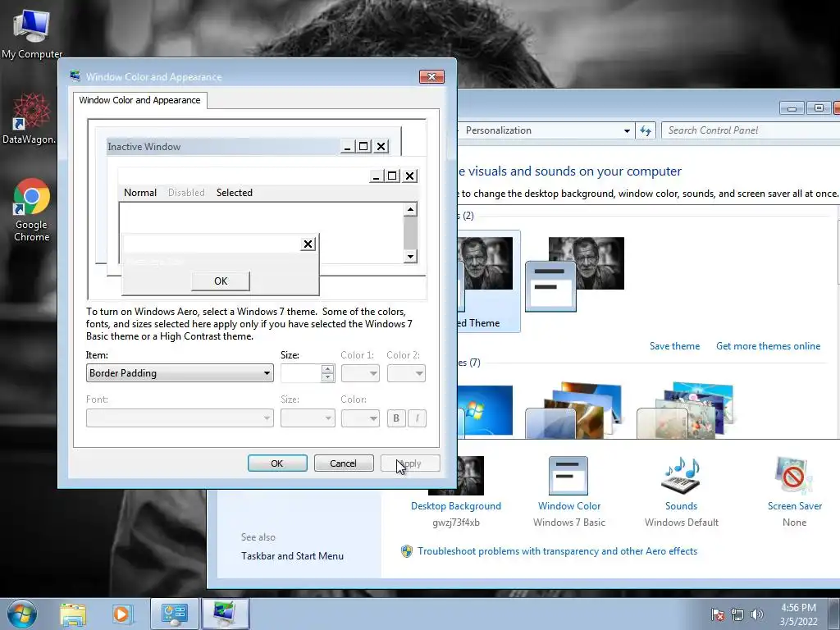Screen dimensions: 840x630
Task: Click OK in the preview message box
Action: pos(221,281)
